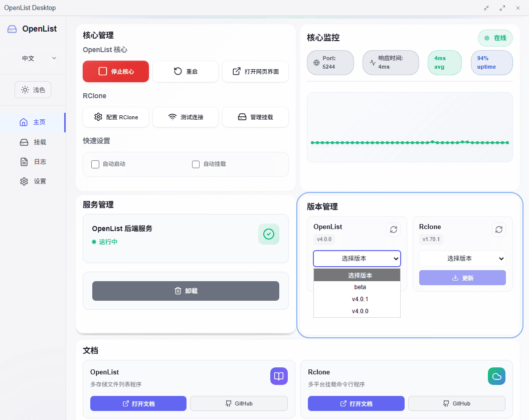
Task: Select v4.0.1 from the OpenList version list
Action: pos(360,299)
